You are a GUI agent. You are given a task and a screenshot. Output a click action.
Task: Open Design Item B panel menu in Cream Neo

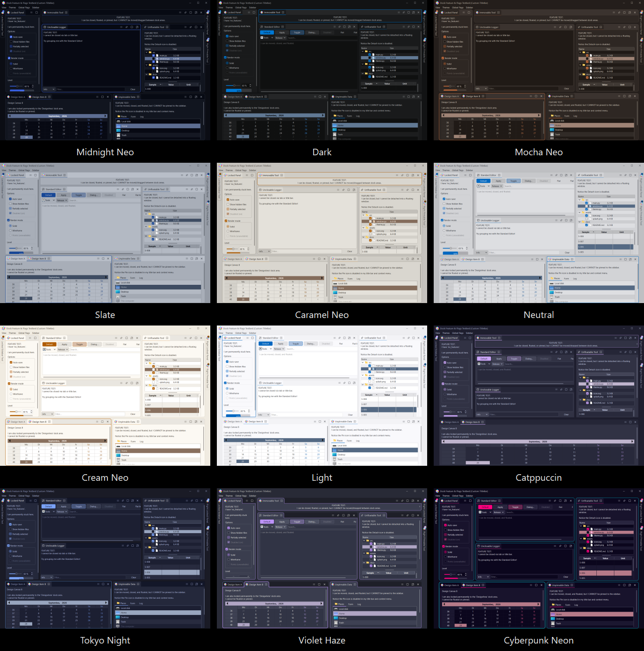[x=97, y=422]
